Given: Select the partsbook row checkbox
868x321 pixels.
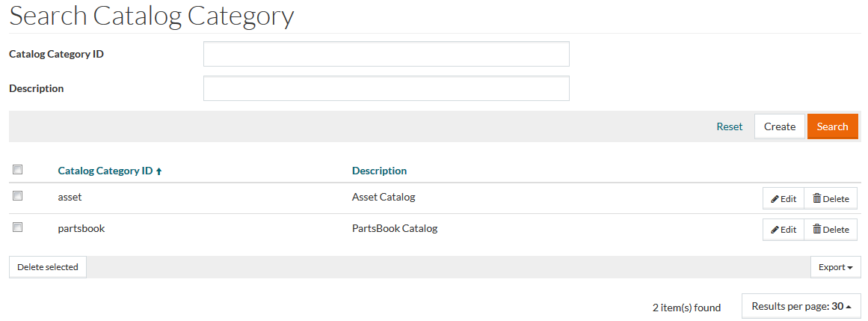Looking at the screenshot, I should coord(18,227).
